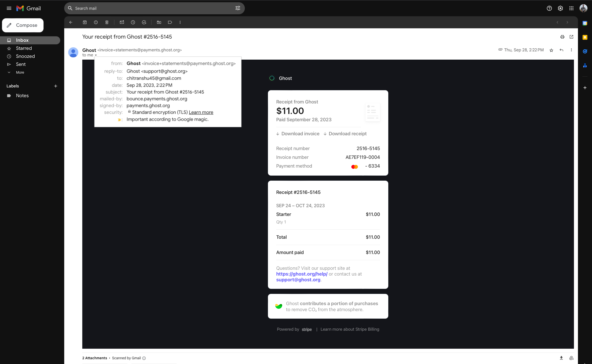Collapse the 'to me' details dropdown
This screenshot has width=592, height=364.
96,55
